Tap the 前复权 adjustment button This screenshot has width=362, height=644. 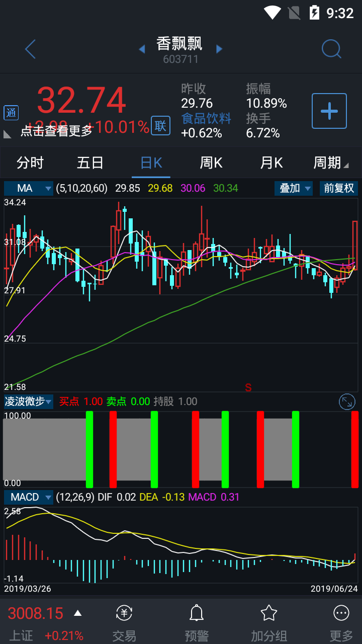(x=339, y=188)
